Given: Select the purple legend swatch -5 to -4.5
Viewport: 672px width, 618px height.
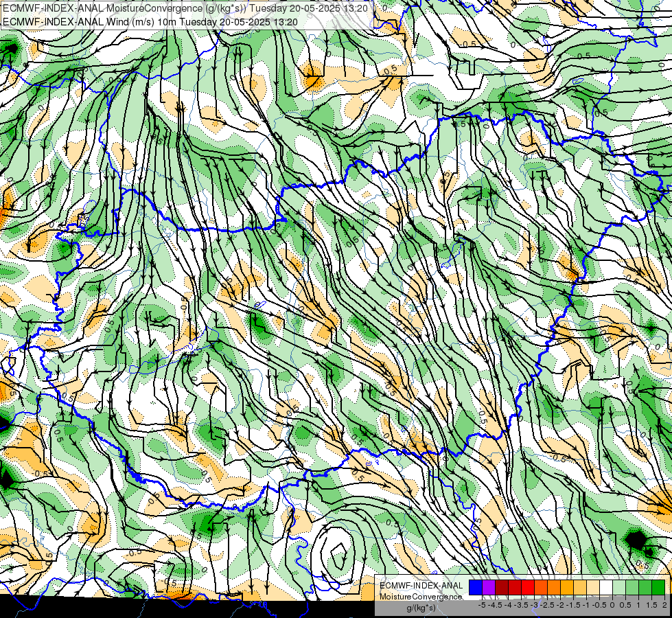Looking at the screenshot, I should pyautogui.click(x=489, y=587).
